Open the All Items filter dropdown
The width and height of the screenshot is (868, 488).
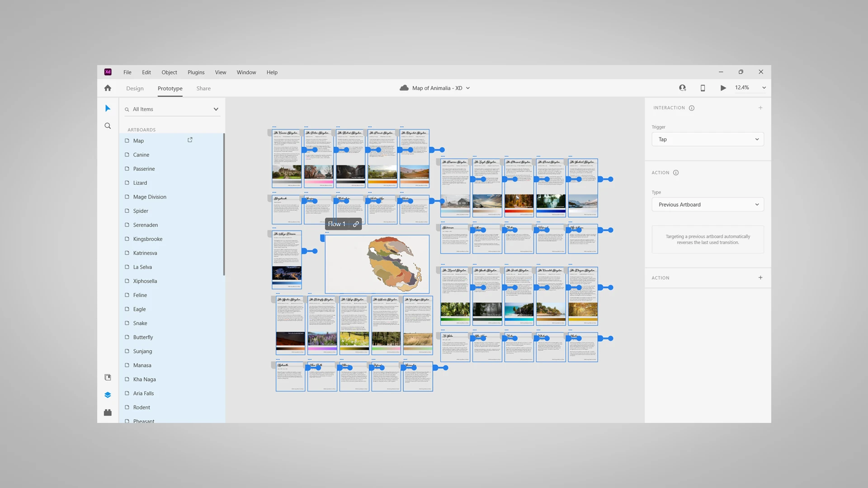pyautogui.click(x=216, y=109)
